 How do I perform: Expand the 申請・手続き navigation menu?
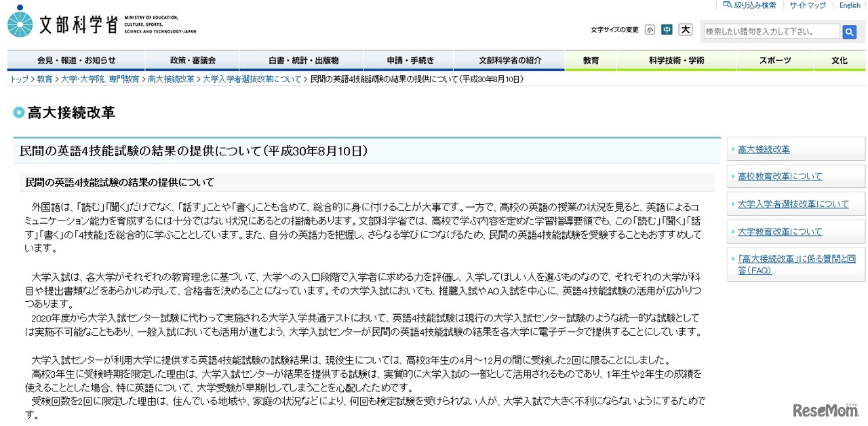click(410, 60)
